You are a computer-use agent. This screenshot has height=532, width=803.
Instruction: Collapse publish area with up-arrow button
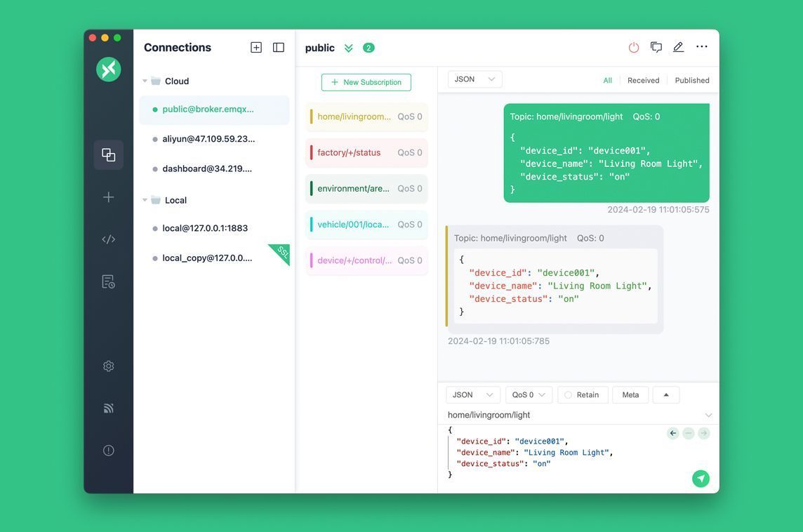[665, 394]
